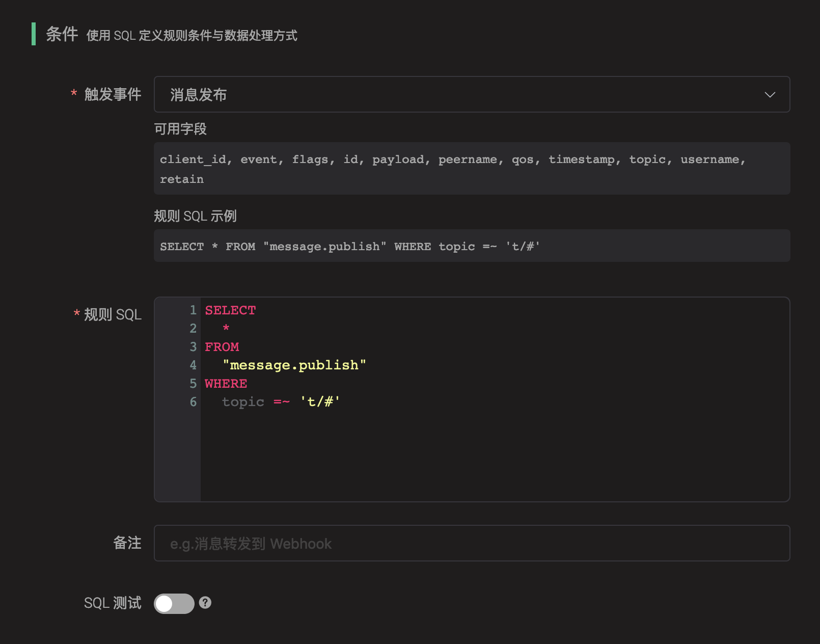Click the 条件 section heading

pos(62,34)
